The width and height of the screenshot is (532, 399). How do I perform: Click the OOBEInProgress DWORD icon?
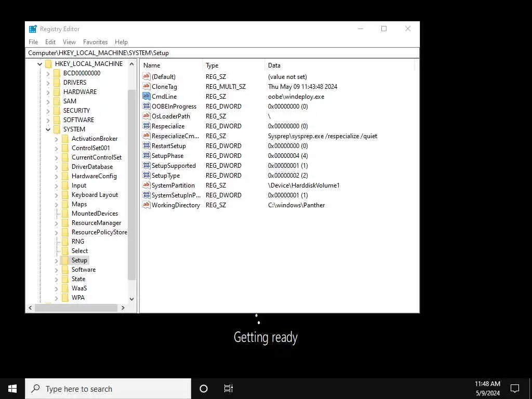coord(146,106)
